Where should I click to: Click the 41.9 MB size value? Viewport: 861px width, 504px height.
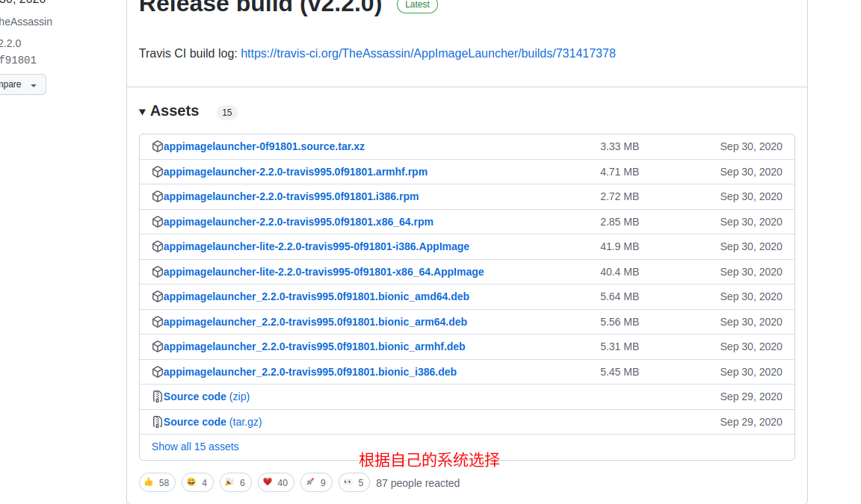pos(620,247)
